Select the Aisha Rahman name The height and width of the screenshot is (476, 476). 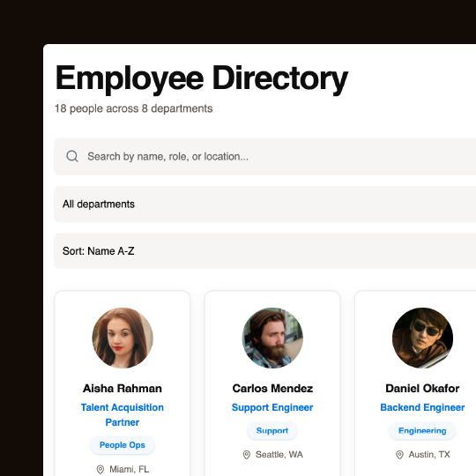click(123, 388)
